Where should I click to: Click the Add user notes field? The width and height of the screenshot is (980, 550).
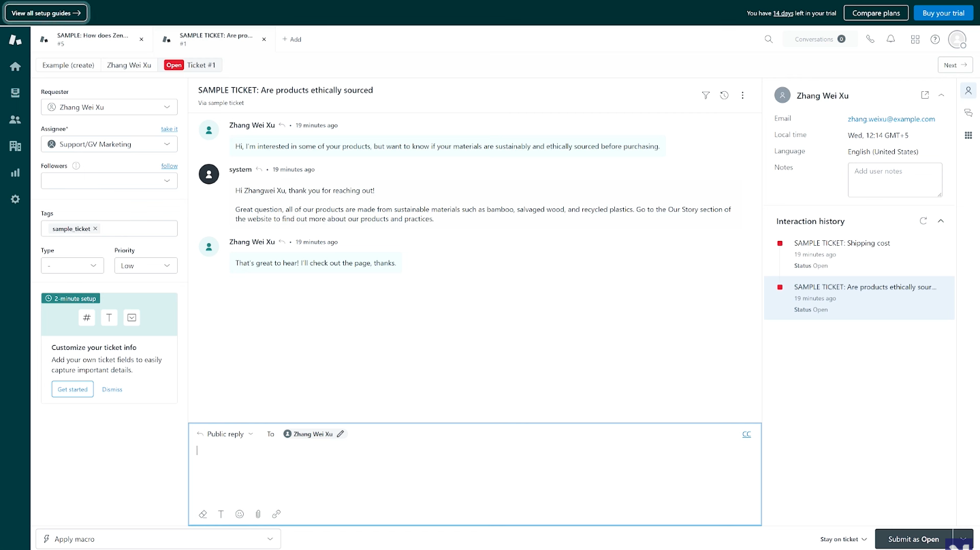(895, 180)
